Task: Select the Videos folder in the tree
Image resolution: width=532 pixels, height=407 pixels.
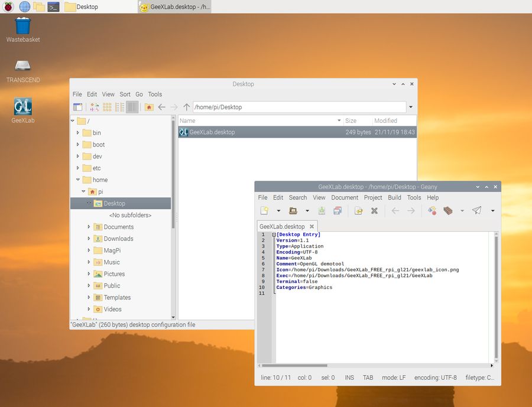Action: coord(112,309)
